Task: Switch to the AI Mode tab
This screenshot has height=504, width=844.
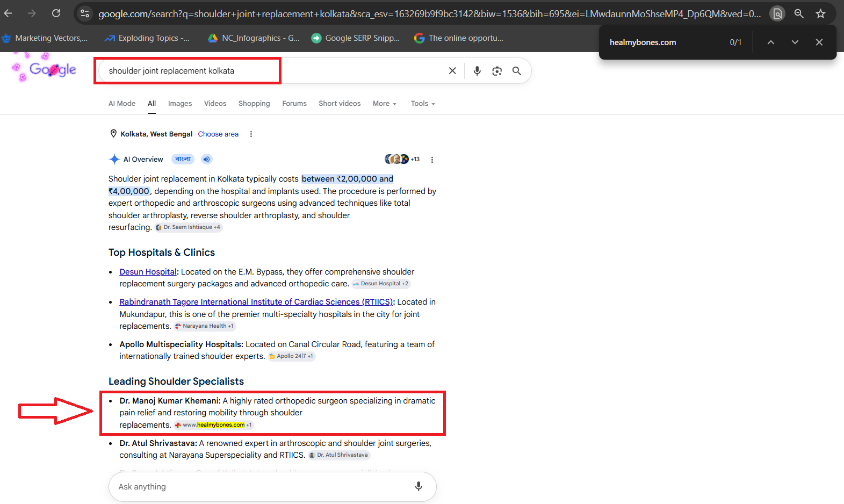Action: click(x=122, y=104)
